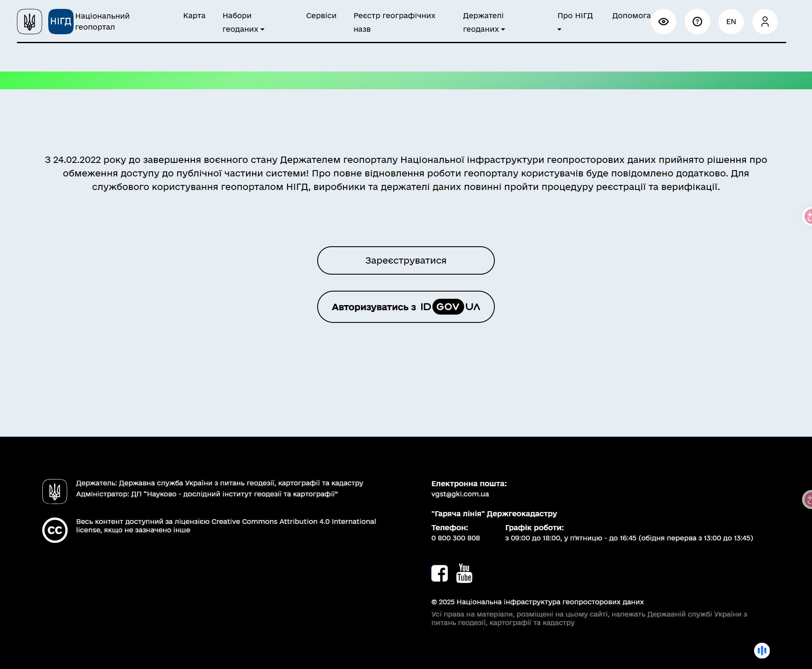Expand the Набори геоданих dropdown
This screenshot has width=812, height=669.
tap(244, 22)
